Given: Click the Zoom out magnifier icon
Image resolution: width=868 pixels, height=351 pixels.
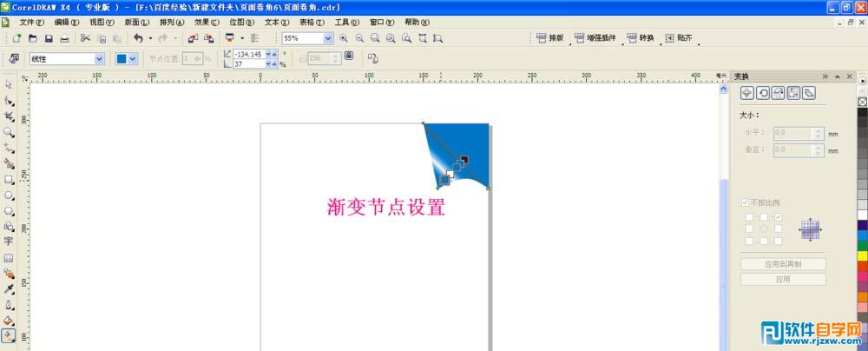Looking at the screenshot, I should click(x=360, y=38).
